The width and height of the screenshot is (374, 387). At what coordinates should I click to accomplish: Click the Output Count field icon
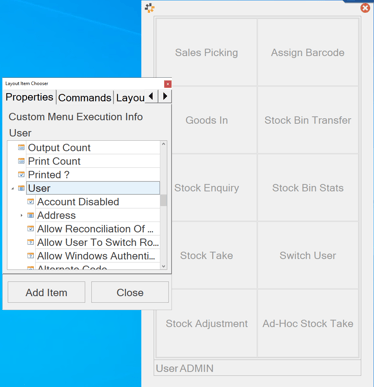click(21, 148)
